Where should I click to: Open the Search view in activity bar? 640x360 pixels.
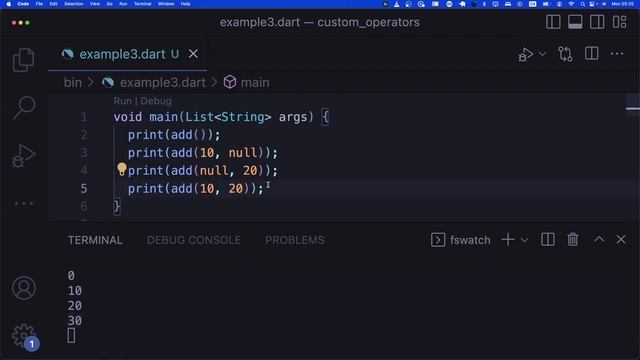[x=24, y=107]
